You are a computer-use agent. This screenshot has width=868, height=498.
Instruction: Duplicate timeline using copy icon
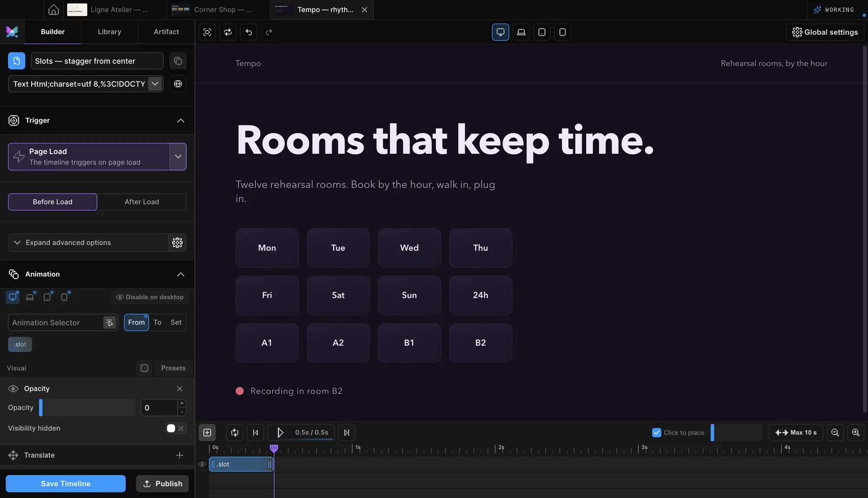click(178, 61)
